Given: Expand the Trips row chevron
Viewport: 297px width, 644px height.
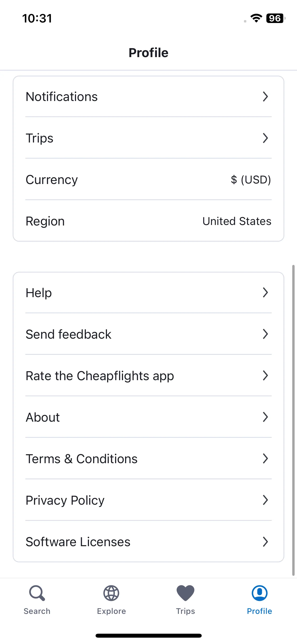Looking at the screenshot, I should [265, 138].
